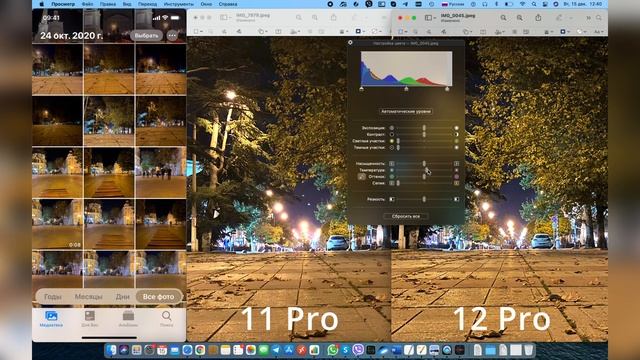Screen dimensions: 640x360
Task: Open the first photo thumbnail in the grid
Action: coord(57,69)
